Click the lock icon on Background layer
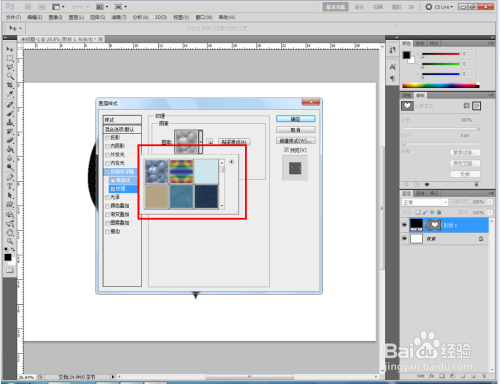Screen dimensions: 500x384 [x=481, y=239]
